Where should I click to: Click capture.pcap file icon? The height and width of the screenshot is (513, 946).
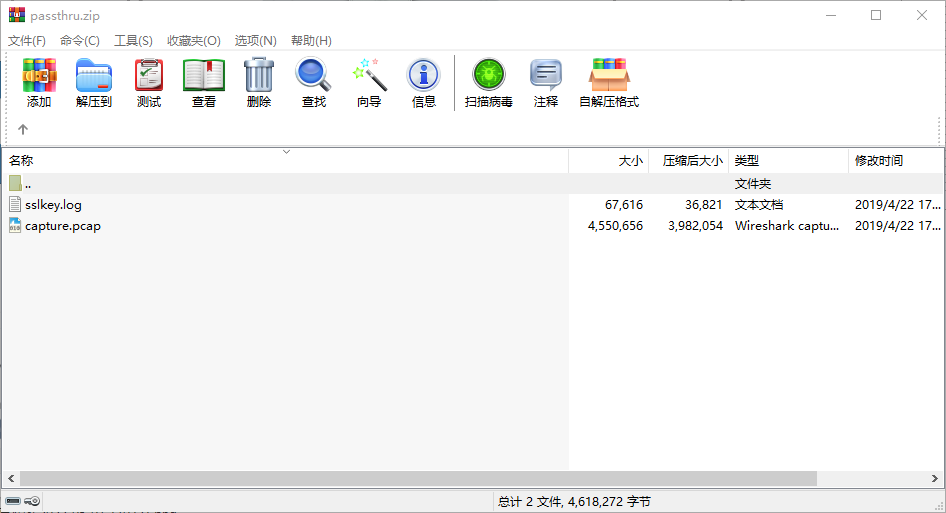(15, 225)
